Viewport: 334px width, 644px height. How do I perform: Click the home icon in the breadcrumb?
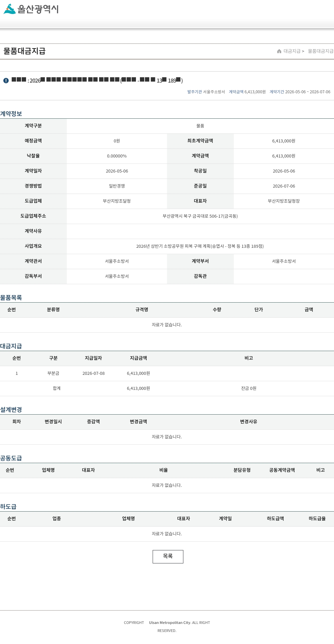279,51
